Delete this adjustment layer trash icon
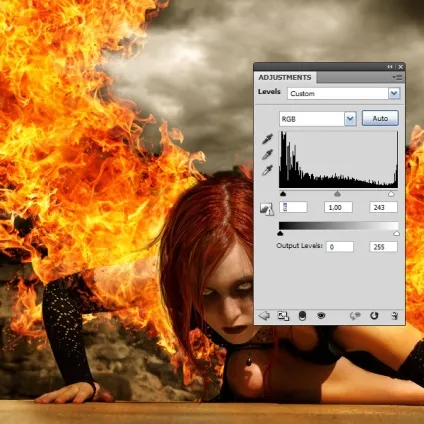 pos(395,315)
